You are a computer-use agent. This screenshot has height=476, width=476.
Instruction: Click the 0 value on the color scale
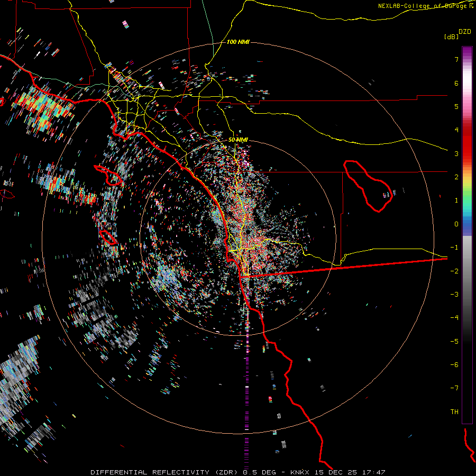456,224
